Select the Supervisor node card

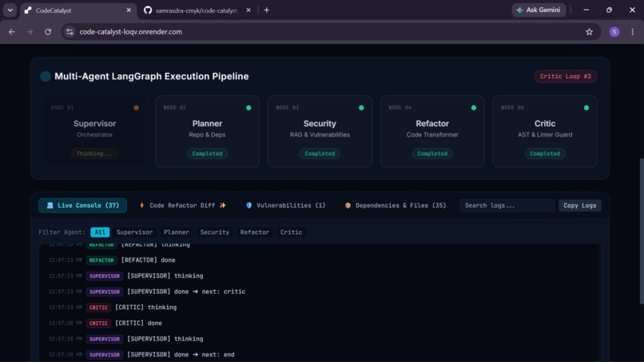click(x=94, y=131)
